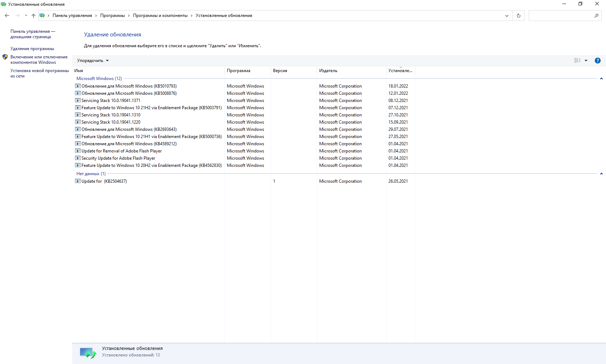This screenshot has width=606, height=364.
Task: Click the icon next to the KB5010793 update
Action: (78, 86)
